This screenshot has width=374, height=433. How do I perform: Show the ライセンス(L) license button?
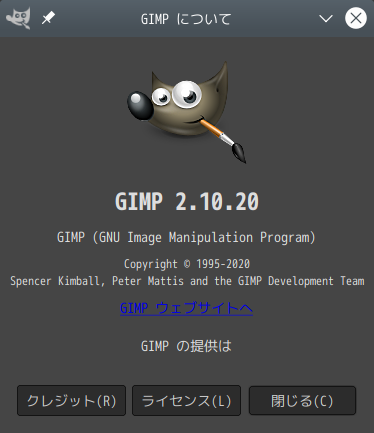tap(186, 401)
